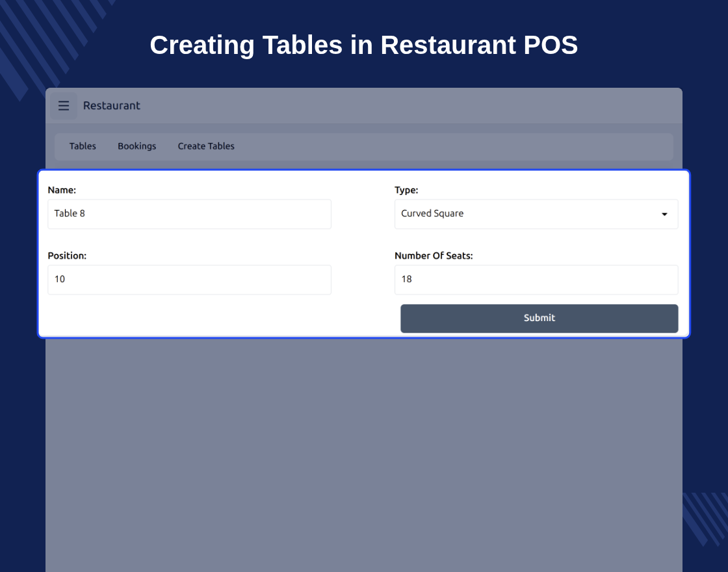Click the Type: field label
The height and width of the screenshot is (572, 728).
tap(406, 190)
